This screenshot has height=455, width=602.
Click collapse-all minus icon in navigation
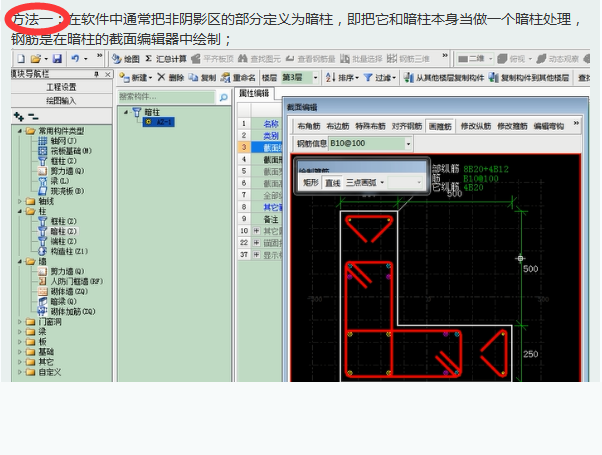(x=33, y=116)
